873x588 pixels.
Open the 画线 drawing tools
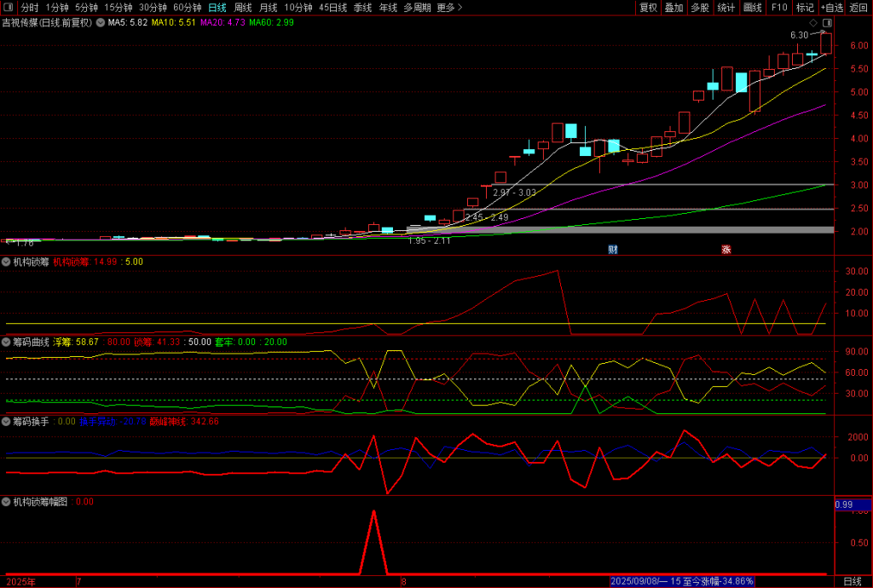click(x=752, y=8)
